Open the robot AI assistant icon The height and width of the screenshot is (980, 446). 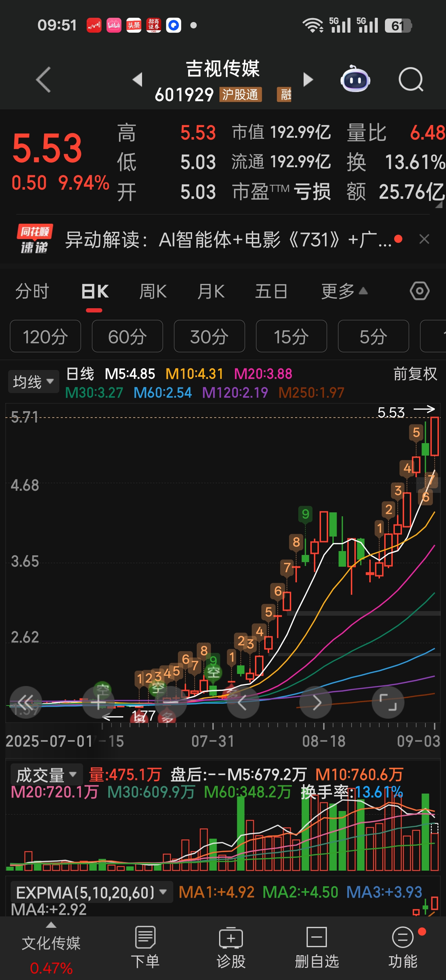pos(355,79)
